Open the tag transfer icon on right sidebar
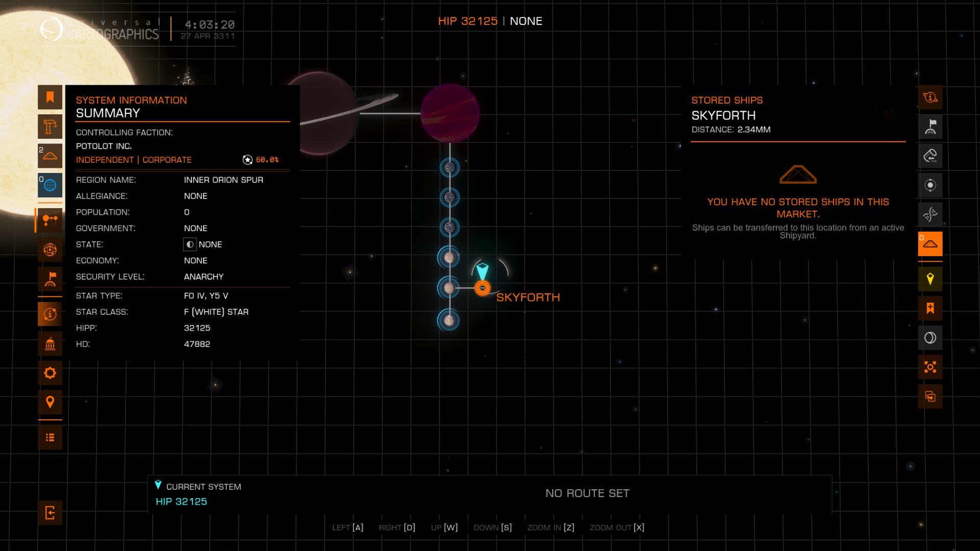Viewport: 980px width, 551px height. point(930,156)
